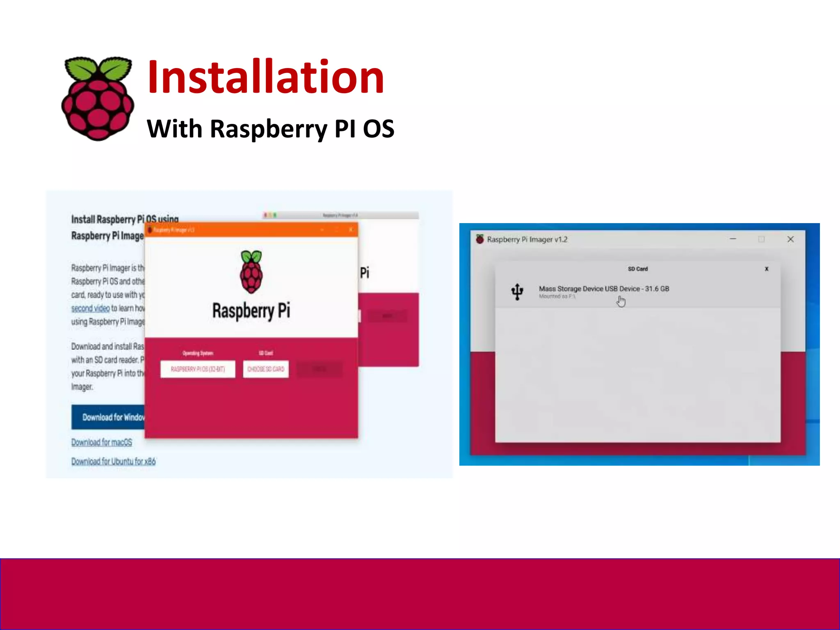
Task: Click the 'Mounted as F:\' text
Action: click(x=557, y=297)
